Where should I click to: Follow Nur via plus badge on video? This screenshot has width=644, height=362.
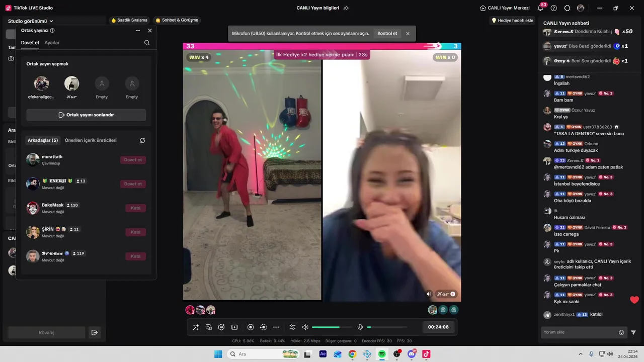coord(453,294)
